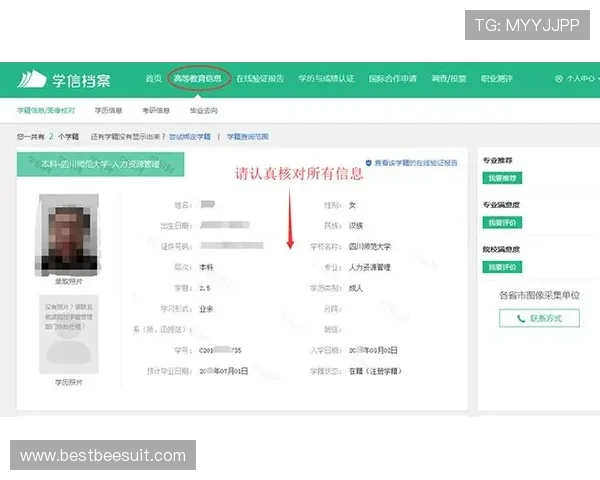Click the school name value 四川师范大学

pyautogui.click(x=370, y=247)
